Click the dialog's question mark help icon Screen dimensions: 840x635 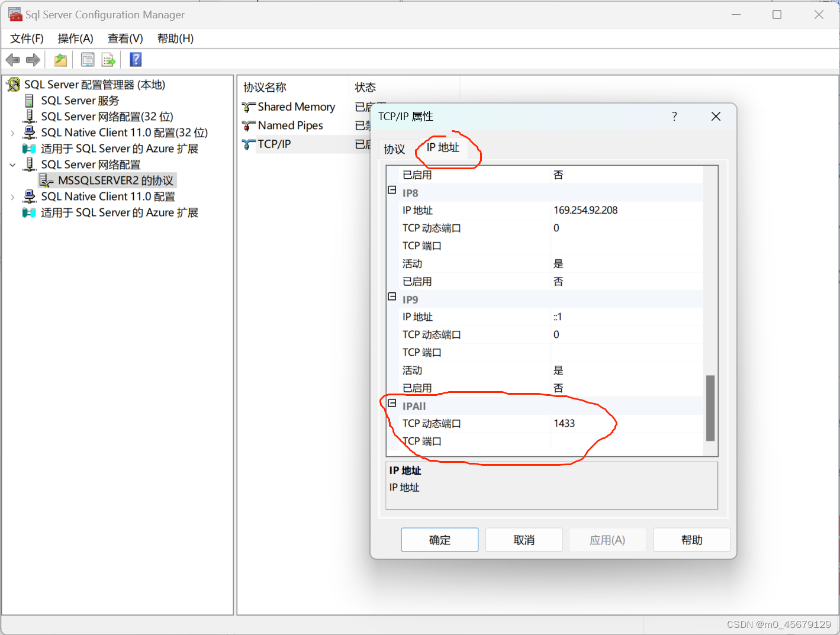click(x=674, y=117)
